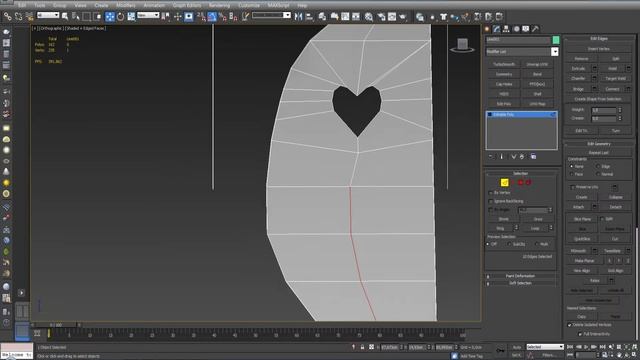
Task: Switch to the Hierarchy command panel
Action: pyautogui.click(x=506, y=29)
